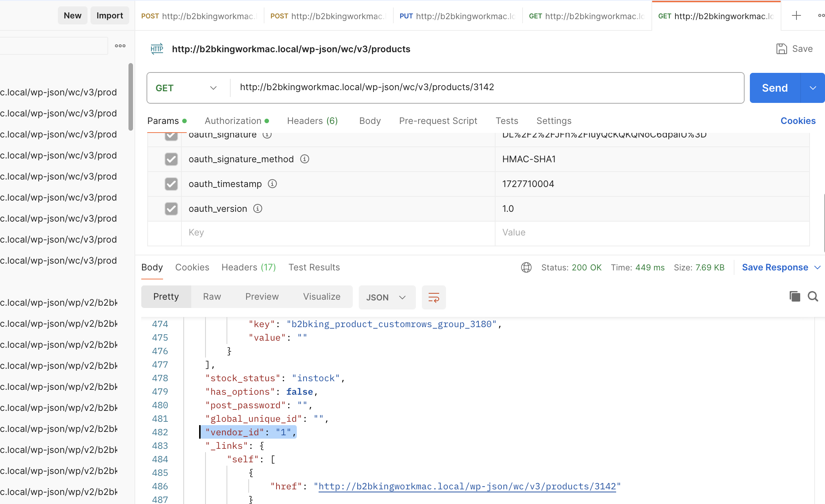Open the Tests tab
This screenshot has width=825, height=504.
click(x=507, y=121)
